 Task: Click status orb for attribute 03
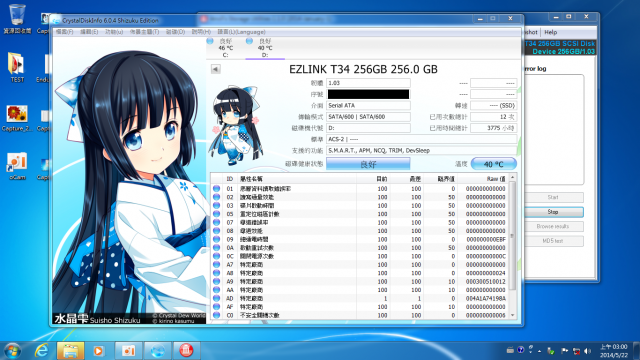(x=216, y=205)
